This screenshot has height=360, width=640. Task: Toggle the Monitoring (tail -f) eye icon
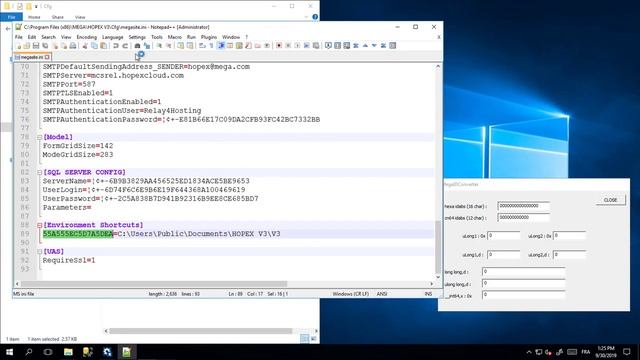pyautogui.click(x=267, y=46)
